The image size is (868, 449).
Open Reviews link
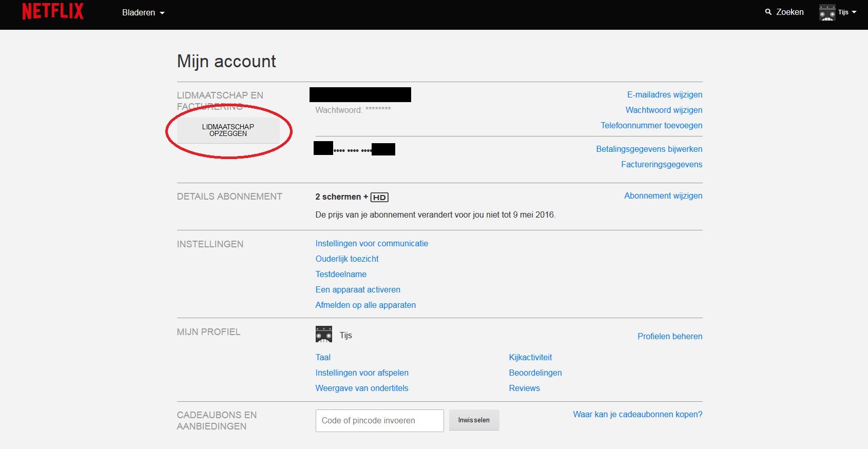click(524, 388)
